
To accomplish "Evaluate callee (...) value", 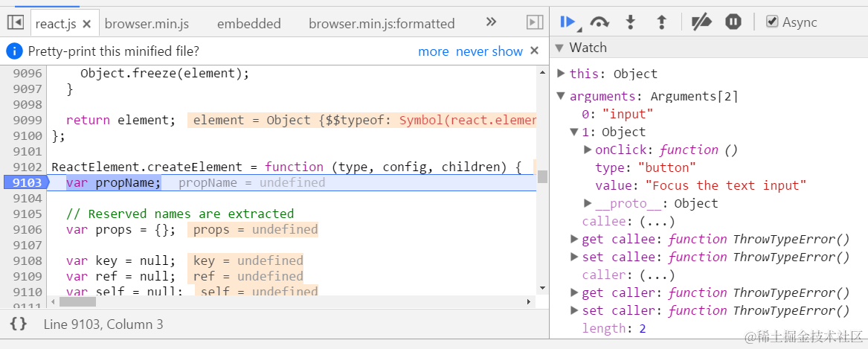I will pos(657,222).
